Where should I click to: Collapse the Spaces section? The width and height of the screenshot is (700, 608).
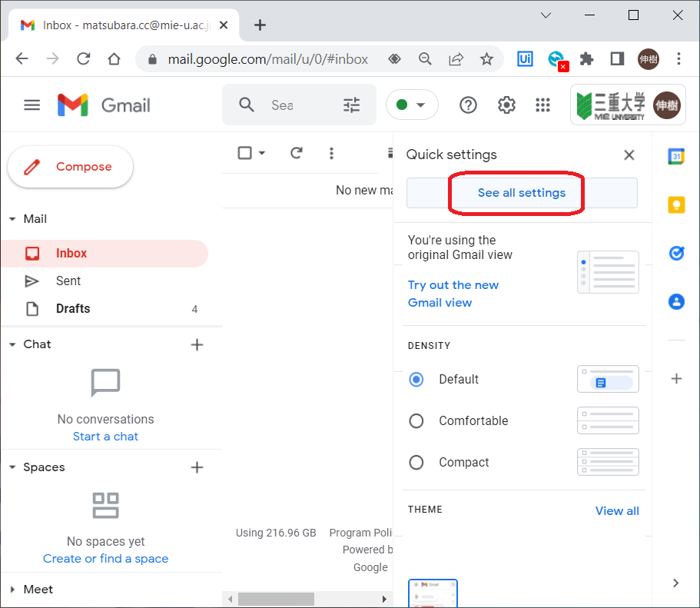[x=12, y=467]
